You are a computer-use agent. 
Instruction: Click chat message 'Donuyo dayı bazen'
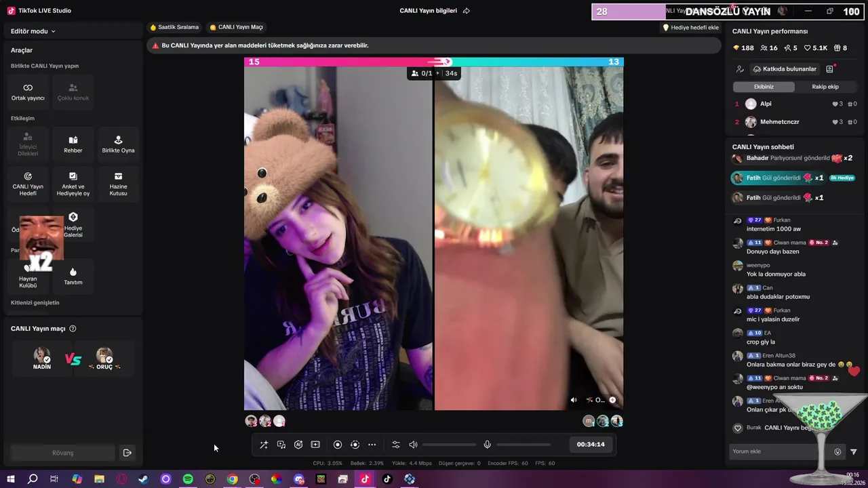[773, 251]
